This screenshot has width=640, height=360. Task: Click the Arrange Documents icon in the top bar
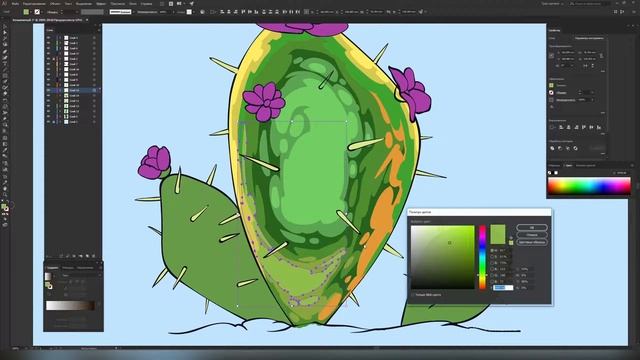[179, 3]
